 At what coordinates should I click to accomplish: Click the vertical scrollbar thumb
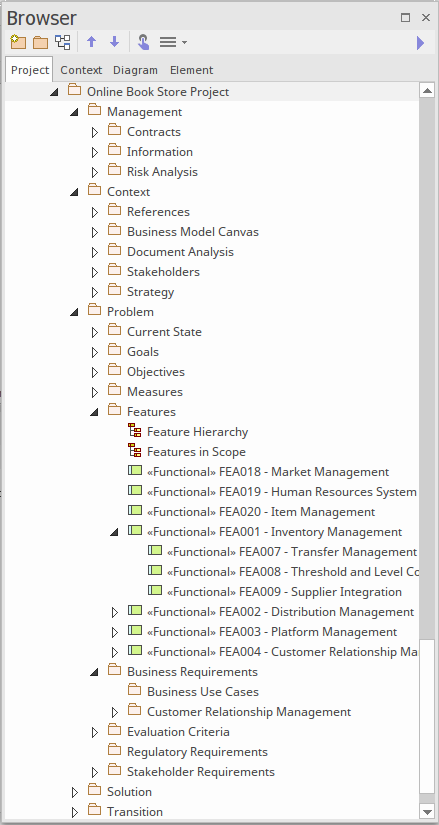coord(427,716)
